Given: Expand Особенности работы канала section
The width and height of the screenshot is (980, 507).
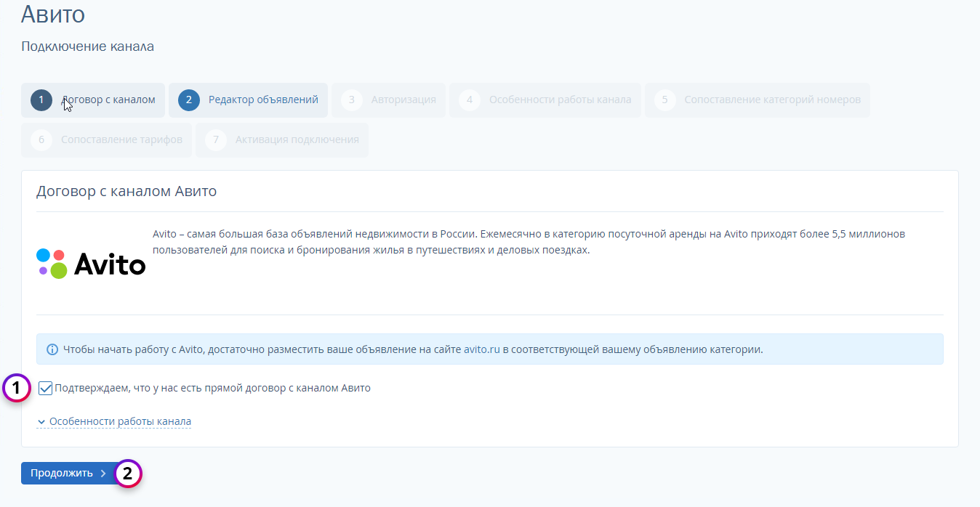Looking at the screenshot, I should pyautogui.click(x=120, y=422).
